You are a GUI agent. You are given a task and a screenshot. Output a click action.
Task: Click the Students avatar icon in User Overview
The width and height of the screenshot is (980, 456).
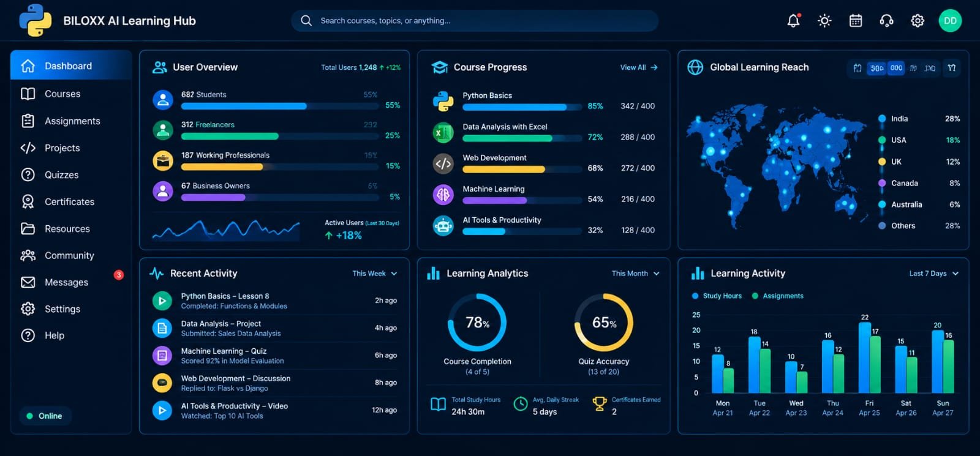tap(163, 100)
